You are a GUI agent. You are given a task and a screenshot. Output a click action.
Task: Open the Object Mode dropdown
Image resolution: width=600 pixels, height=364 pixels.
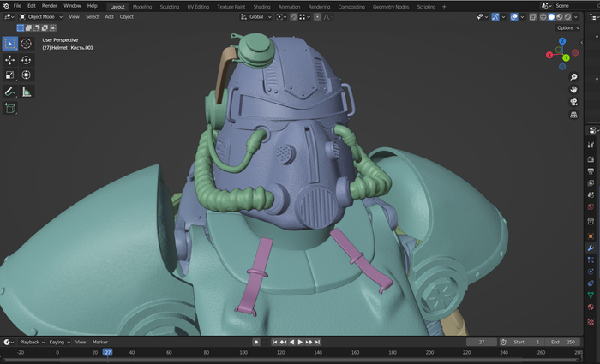click(x=41, y=16)
